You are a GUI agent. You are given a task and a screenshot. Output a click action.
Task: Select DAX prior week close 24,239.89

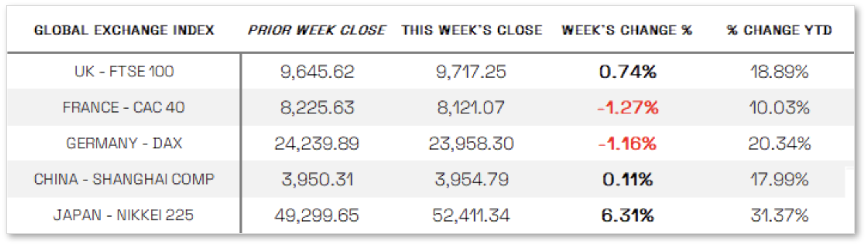point(317,143)
